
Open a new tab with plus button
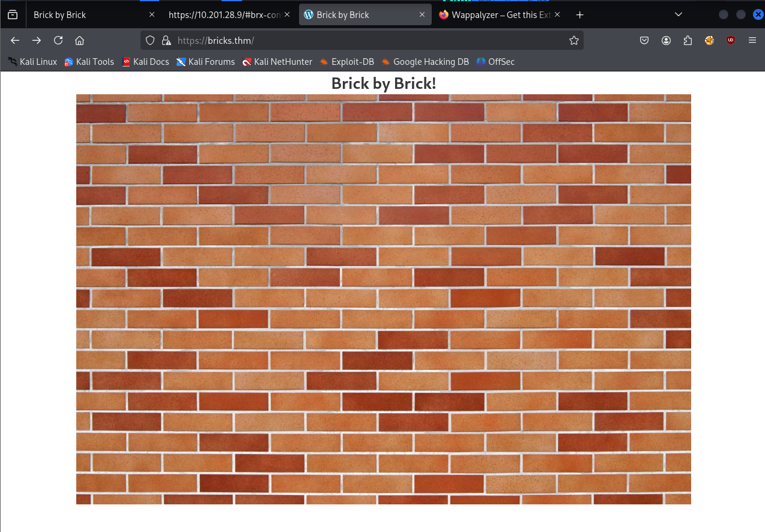pos(579,14)
